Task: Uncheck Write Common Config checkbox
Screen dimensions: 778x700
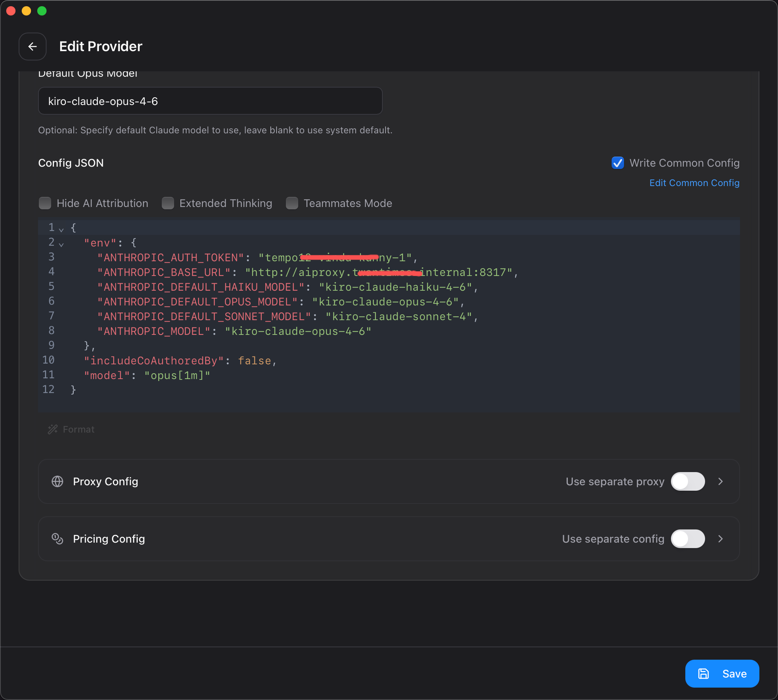Action: click(618, 163)
